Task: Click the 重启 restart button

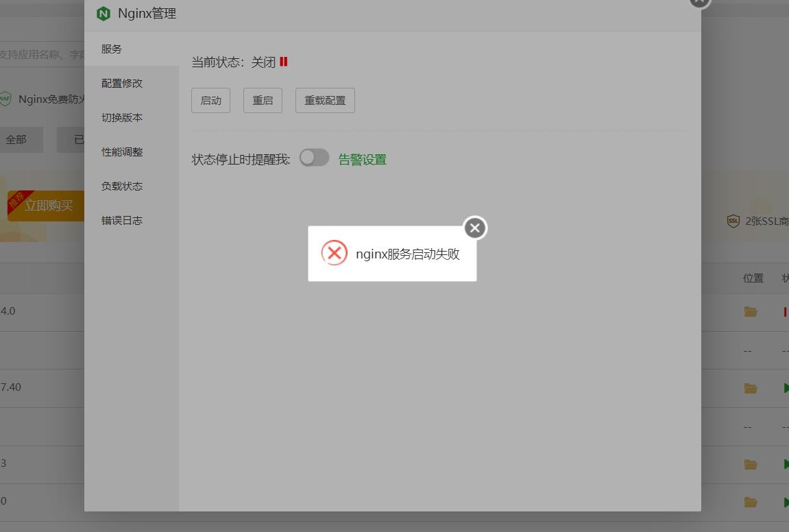Action: [x=263, y=100]
